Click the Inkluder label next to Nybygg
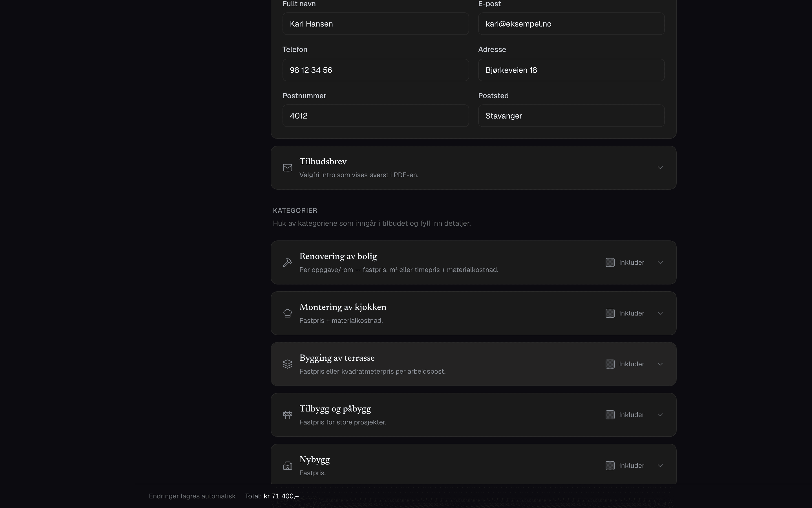Viewport: 812px width, 508px height. 632,466
